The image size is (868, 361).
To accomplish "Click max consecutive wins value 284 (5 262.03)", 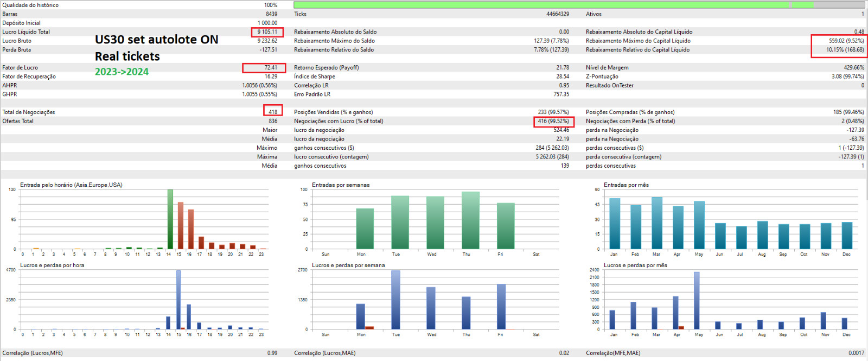I will click(x=552, y=148).
